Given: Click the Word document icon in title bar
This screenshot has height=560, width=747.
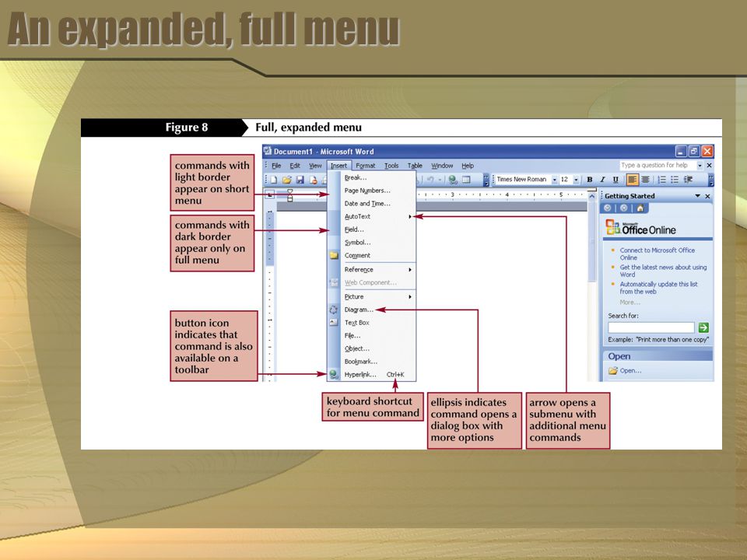Looking at the screenshot, I should coord(267,151).
